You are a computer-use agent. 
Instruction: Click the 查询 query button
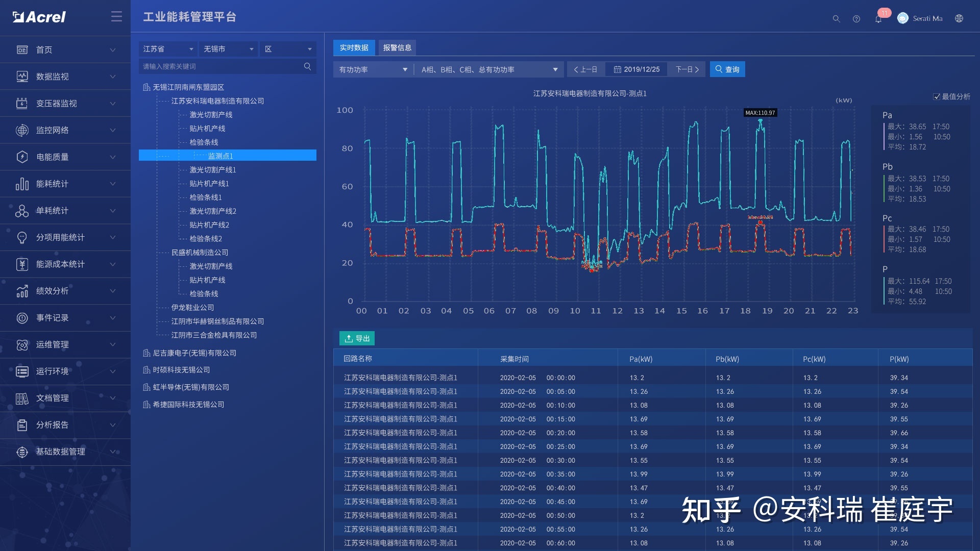coord(727,69)
